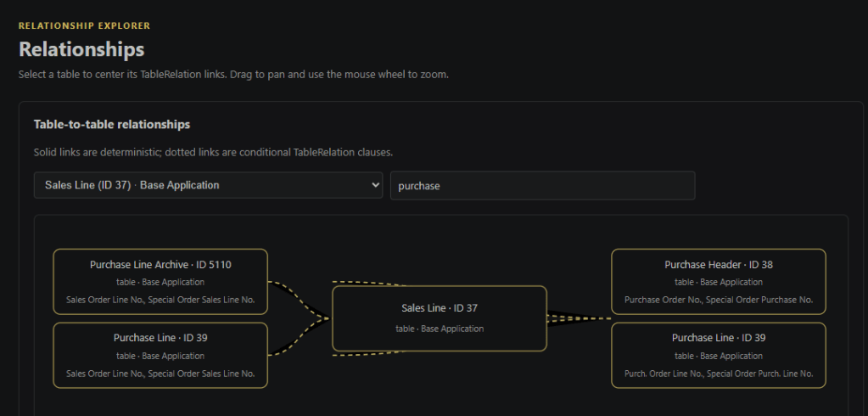Click the 'Select a table to center' instruction text
The width and height of the screenshot is (868, 416).
point(233,74)
